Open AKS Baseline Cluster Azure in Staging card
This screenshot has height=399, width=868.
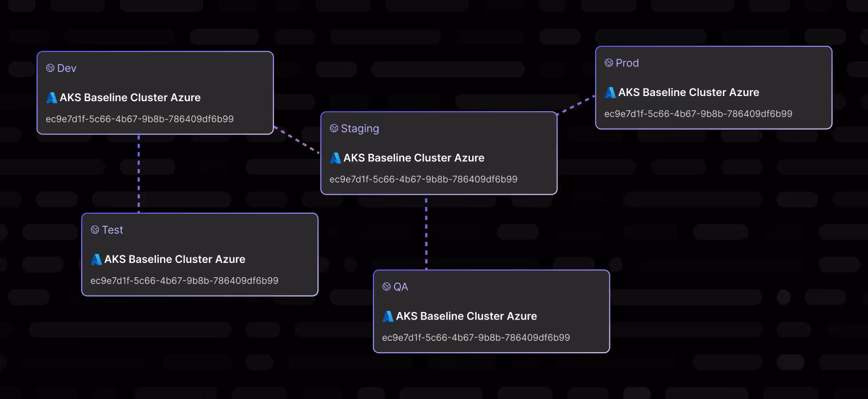click(414, 158)
